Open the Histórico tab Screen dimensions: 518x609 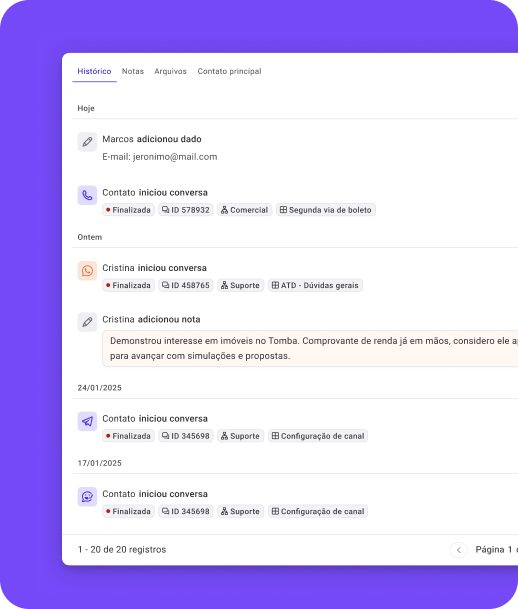[94, 71]
